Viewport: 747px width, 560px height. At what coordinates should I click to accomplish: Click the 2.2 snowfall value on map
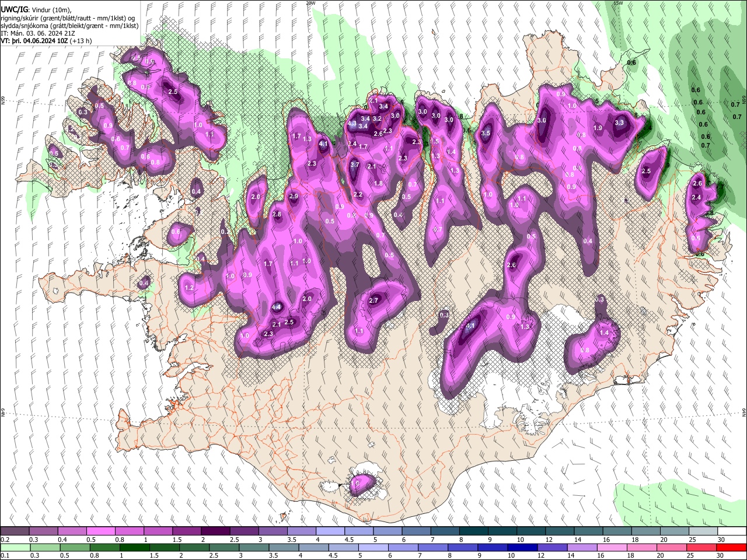tap(358, 195)
